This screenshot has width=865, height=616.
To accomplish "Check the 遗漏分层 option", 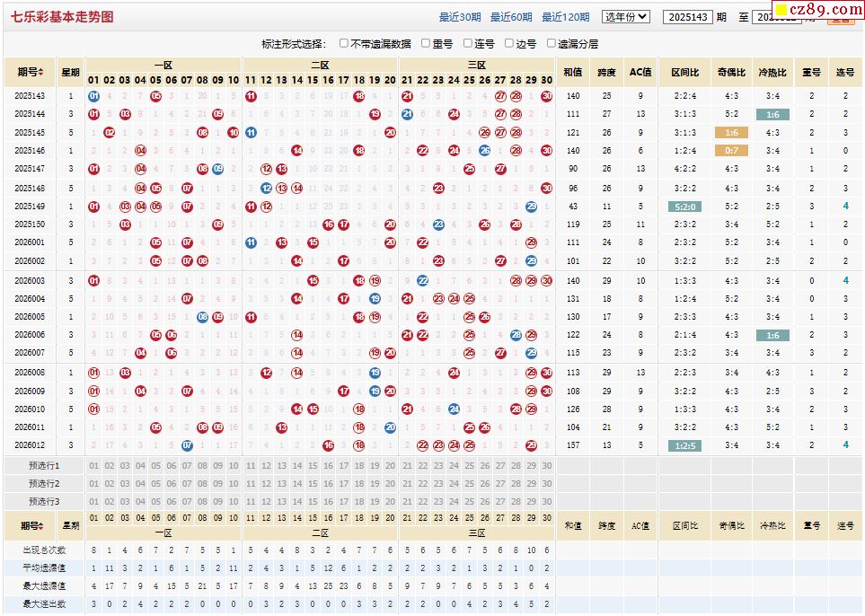I will tap(551, 43).
